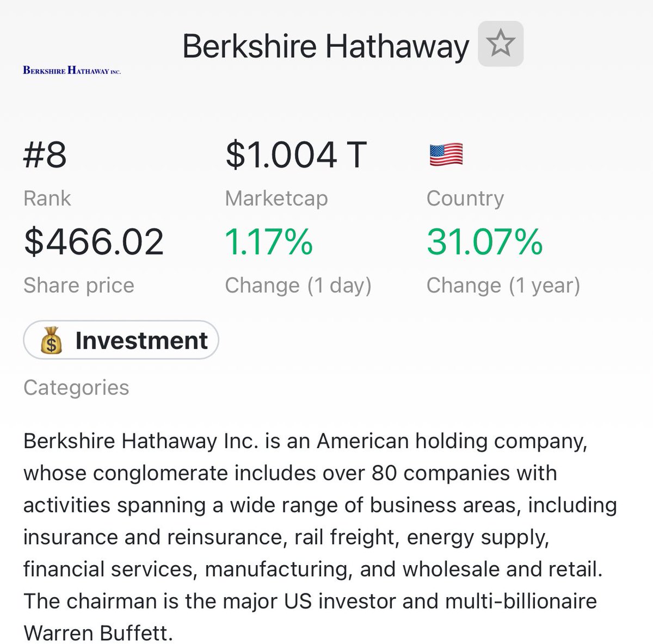The height and width of the screenshot is (644, 653).
Task: Select the Share price label
Action: pos(79,286)
